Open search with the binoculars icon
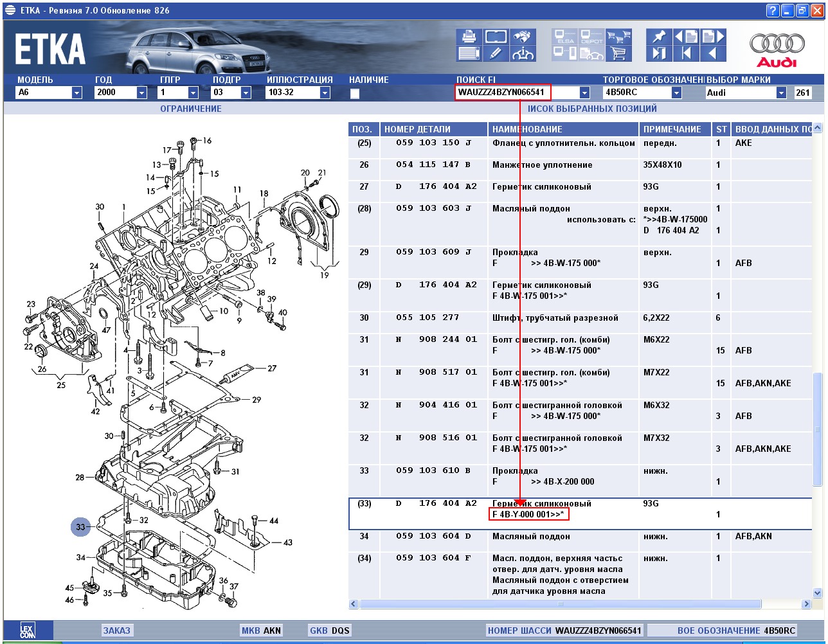828x644 pixels. 523,37
